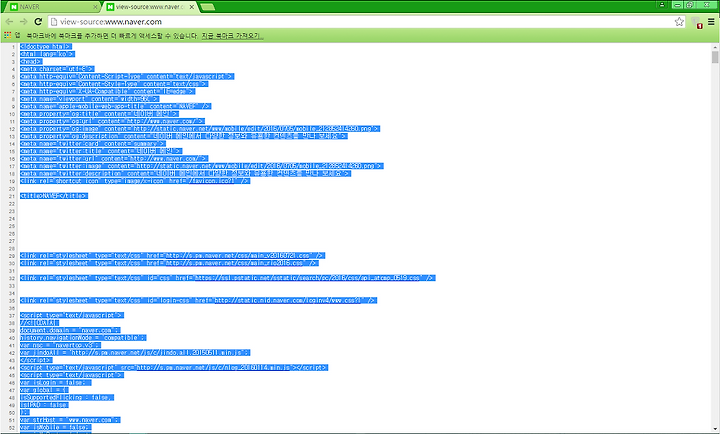The height and width of the screenshot is (434, 720).
Task: Close the view-source tab
Action: 191,7
